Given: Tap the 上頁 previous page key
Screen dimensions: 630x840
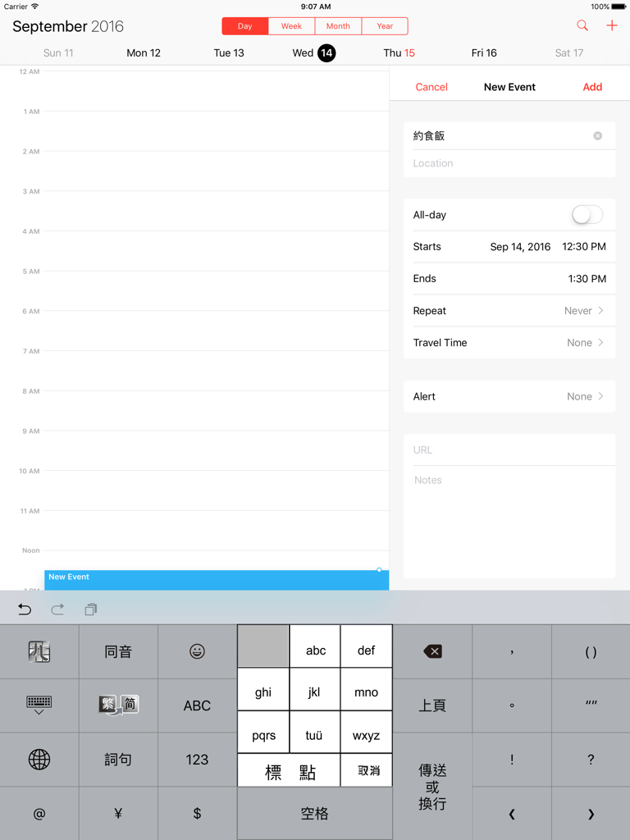Looking at the screenshot, I should click(x=432, y=705).
